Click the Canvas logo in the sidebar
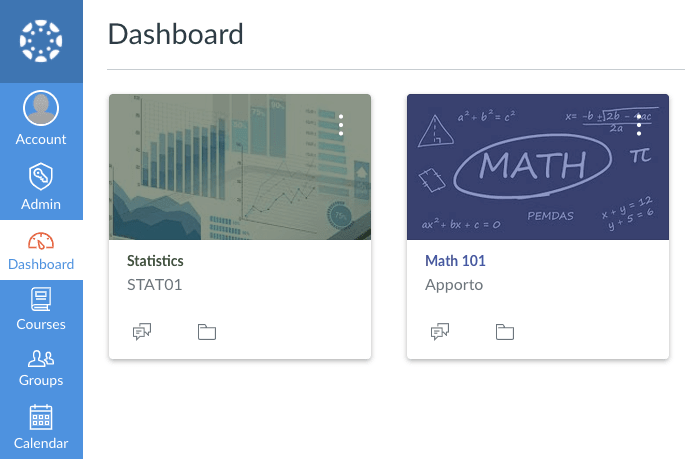The image size is (685, 459). click(41, 41)
